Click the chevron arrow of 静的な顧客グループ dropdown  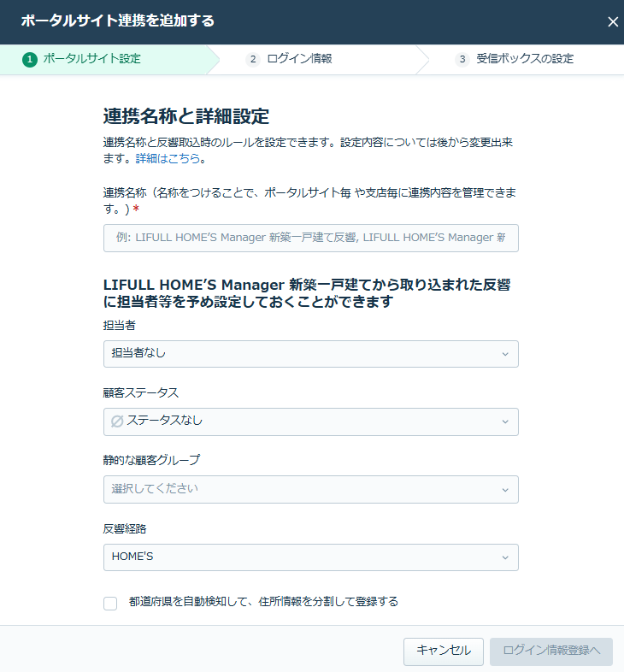[x=505, y=490]
